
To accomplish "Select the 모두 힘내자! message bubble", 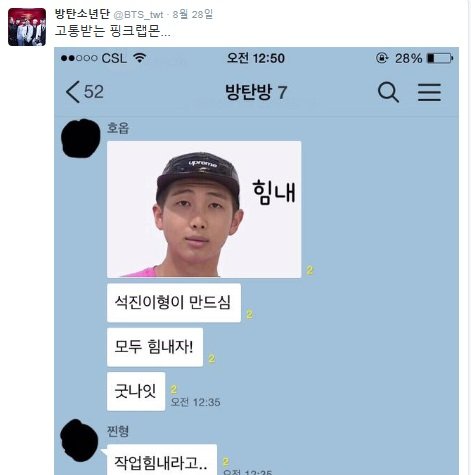I will coord(155,347).
